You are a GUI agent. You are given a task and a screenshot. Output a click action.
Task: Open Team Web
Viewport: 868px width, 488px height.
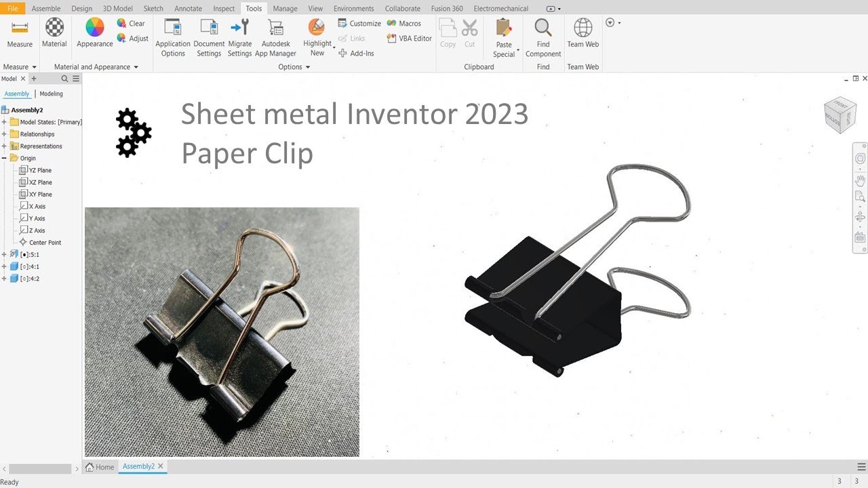583,33
